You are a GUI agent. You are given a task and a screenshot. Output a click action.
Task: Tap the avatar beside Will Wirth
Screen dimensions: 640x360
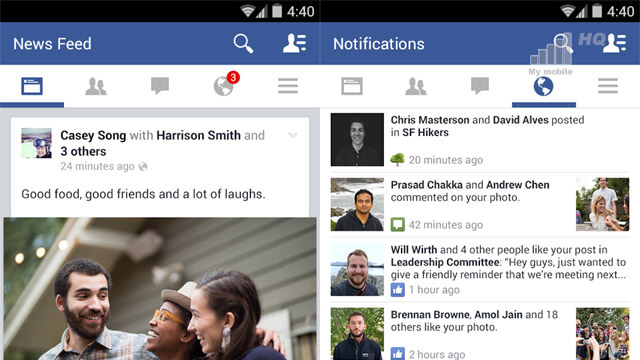pyautogui.click(x=357, y=269)
